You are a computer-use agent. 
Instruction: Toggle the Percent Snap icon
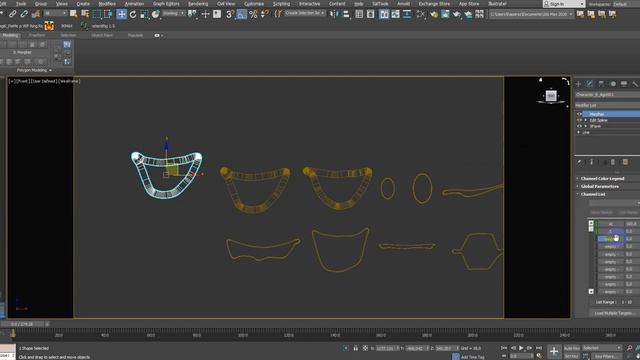(x=253, y=14)
